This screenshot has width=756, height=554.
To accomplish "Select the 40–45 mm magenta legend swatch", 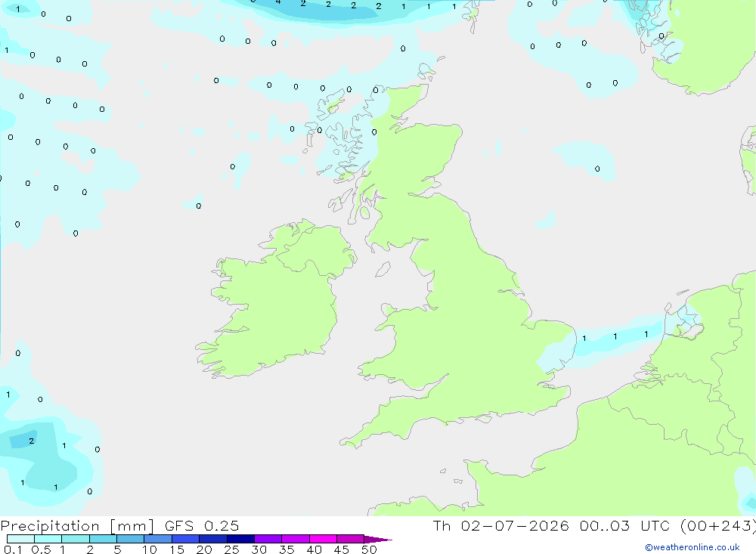I will 323,539.
